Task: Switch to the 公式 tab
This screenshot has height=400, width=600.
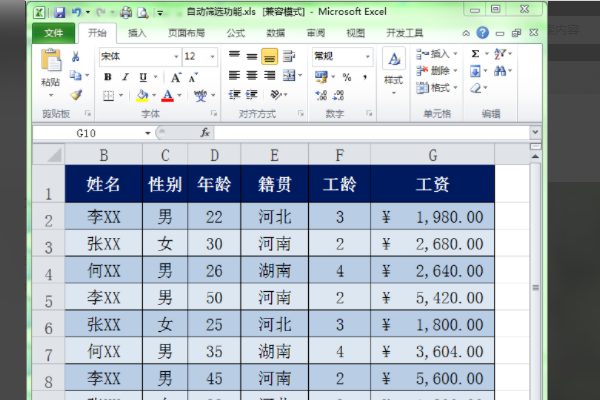Action: 235,33
